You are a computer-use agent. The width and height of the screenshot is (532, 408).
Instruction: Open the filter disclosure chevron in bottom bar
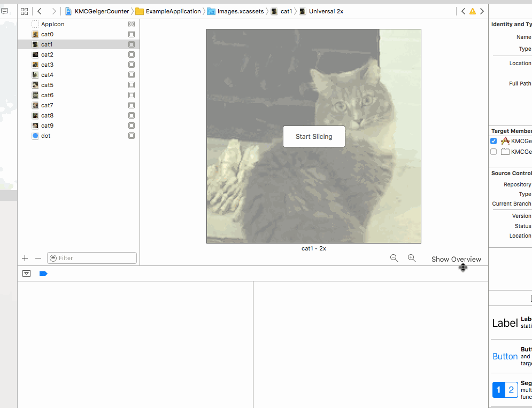coord(26,273)
